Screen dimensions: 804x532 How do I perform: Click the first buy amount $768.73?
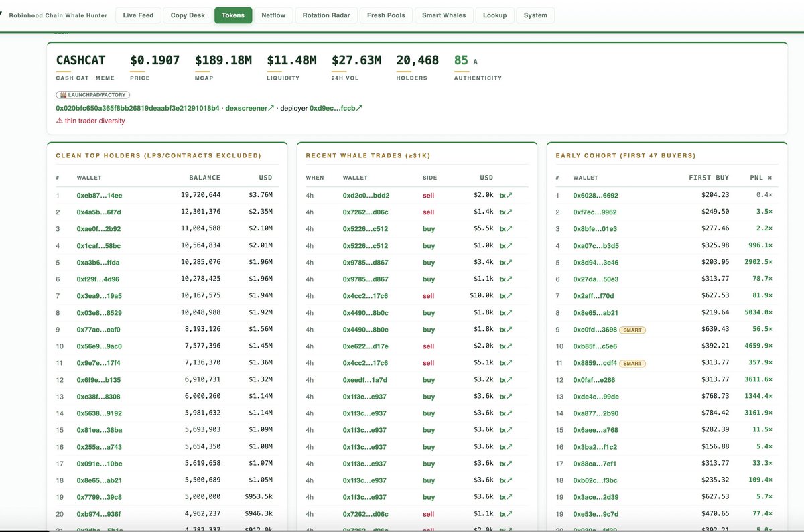click(x=716, y=397)
